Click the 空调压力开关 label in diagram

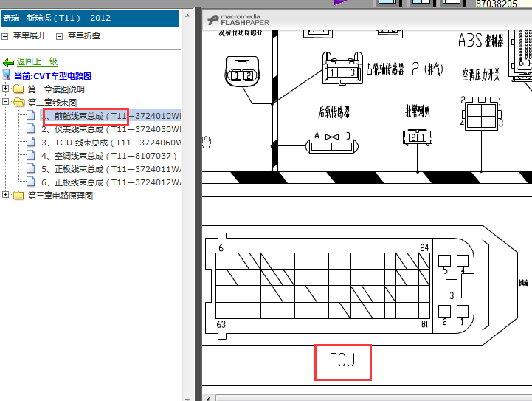[x=481, y=75]
